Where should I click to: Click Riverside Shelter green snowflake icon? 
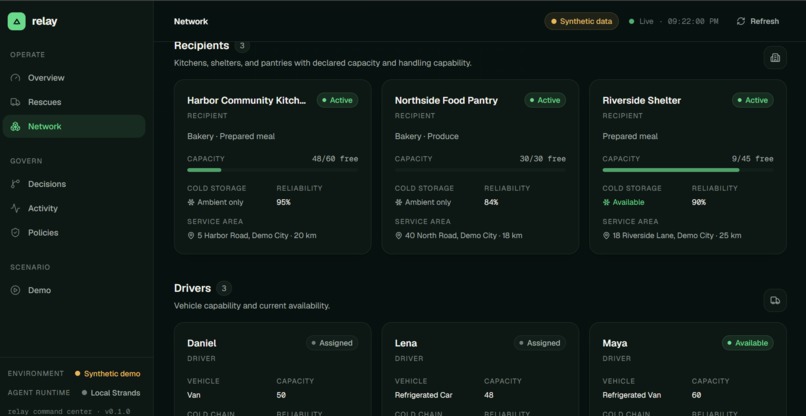606,202
